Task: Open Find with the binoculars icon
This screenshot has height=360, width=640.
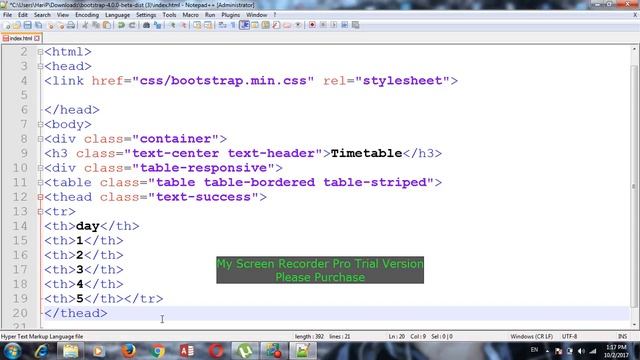Action: (x=147, y=25)
